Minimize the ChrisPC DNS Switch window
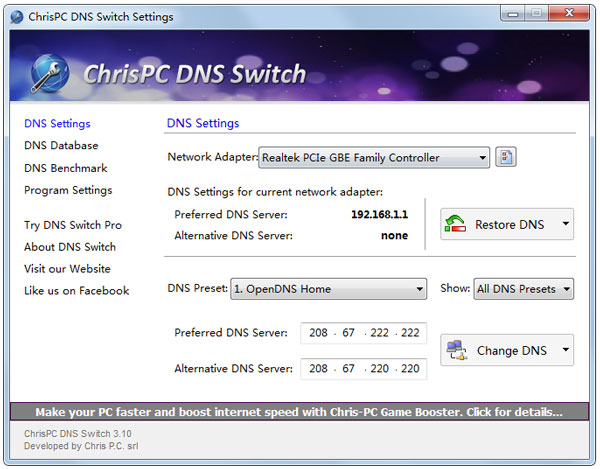Image resolution: width=600 pixels, height=469 pixels. (513, 14)
